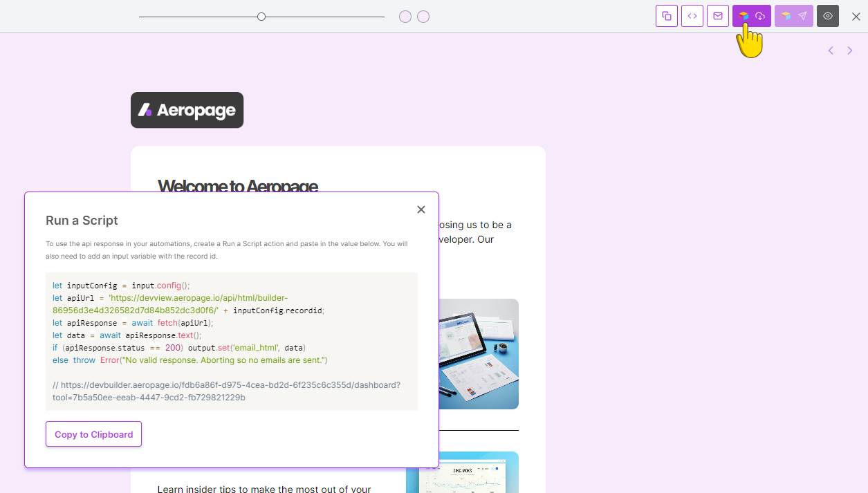
Task: Toggle the eye preview button
Action: click(828, 16)
